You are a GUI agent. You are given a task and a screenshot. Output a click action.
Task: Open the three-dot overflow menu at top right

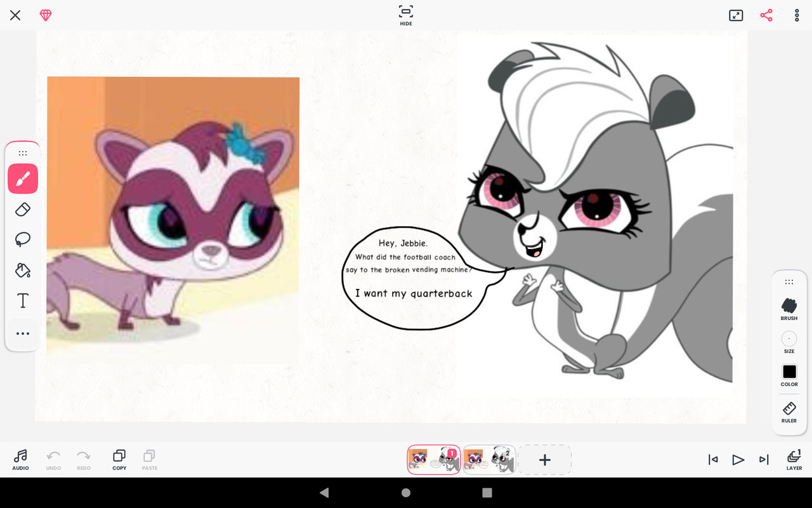pos(797,15)
